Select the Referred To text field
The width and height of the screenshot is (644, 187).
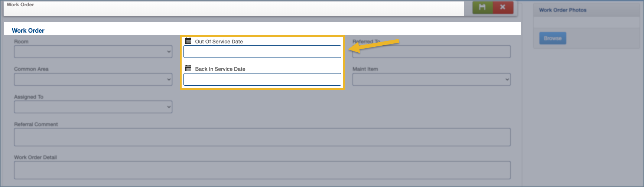tap(431, 52)
